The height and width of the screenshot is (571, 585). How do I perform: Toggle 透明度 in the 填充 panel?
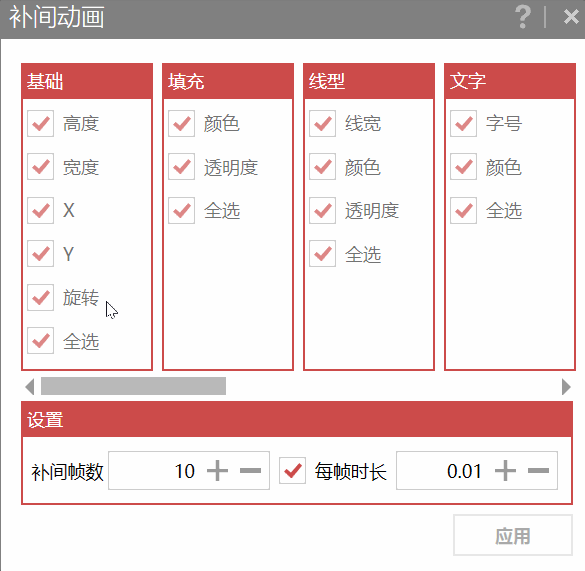pos(182,167)
